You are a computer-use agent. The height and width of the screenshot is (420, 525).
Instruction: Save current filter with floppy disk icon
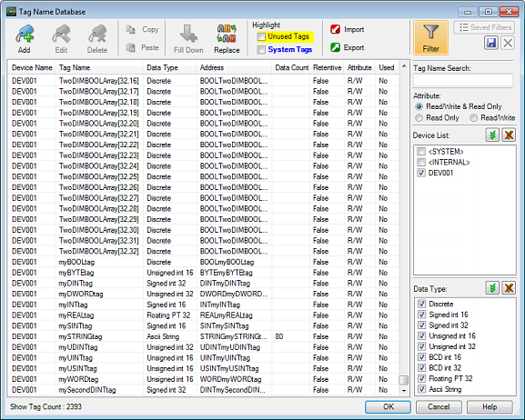click(490, 43)
